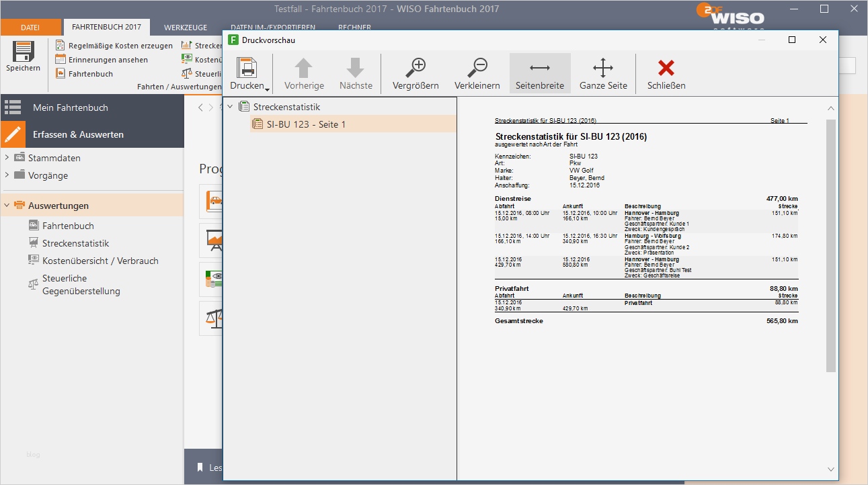Select Stammdaten in sidebar
Screen dimensions: 868x485
[x=54, y=158]
